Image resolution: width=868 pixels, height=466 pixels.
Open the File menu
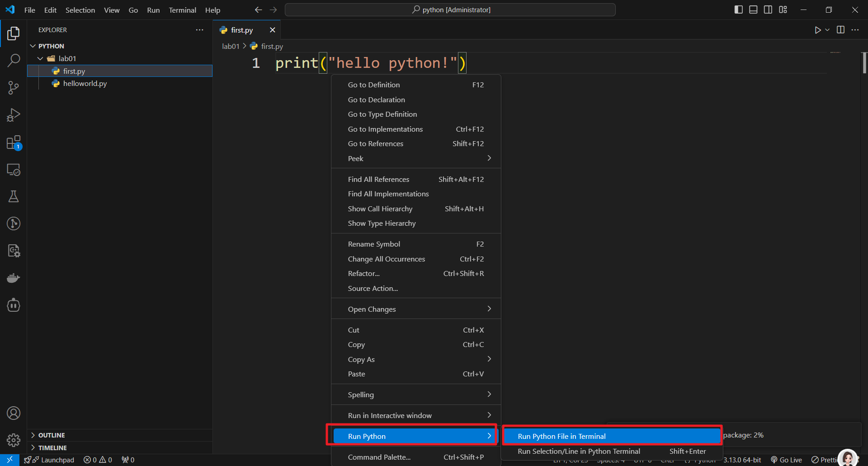30,10
